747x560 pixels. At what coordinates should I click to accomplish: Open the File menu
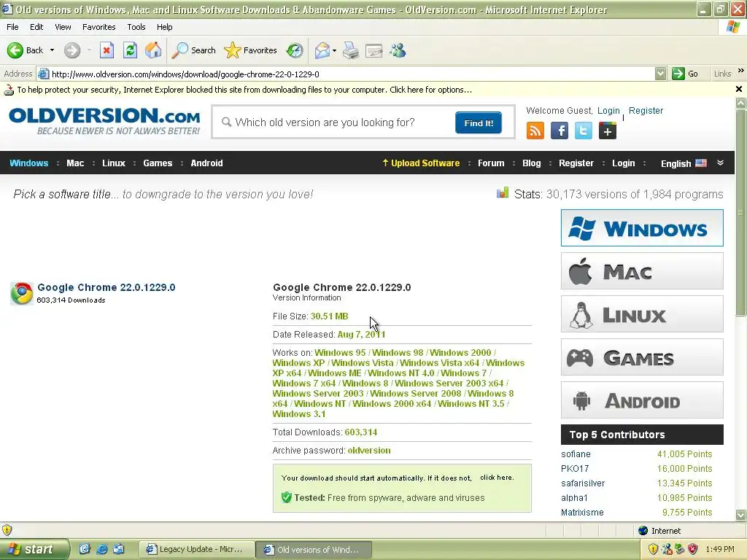click(x=13, y=27)
